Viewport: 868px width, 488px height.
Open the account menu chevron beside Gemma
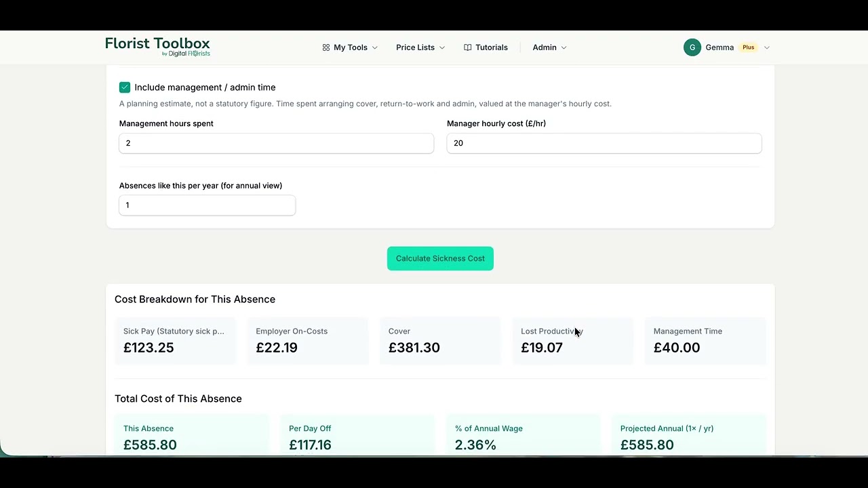(767, 47)
